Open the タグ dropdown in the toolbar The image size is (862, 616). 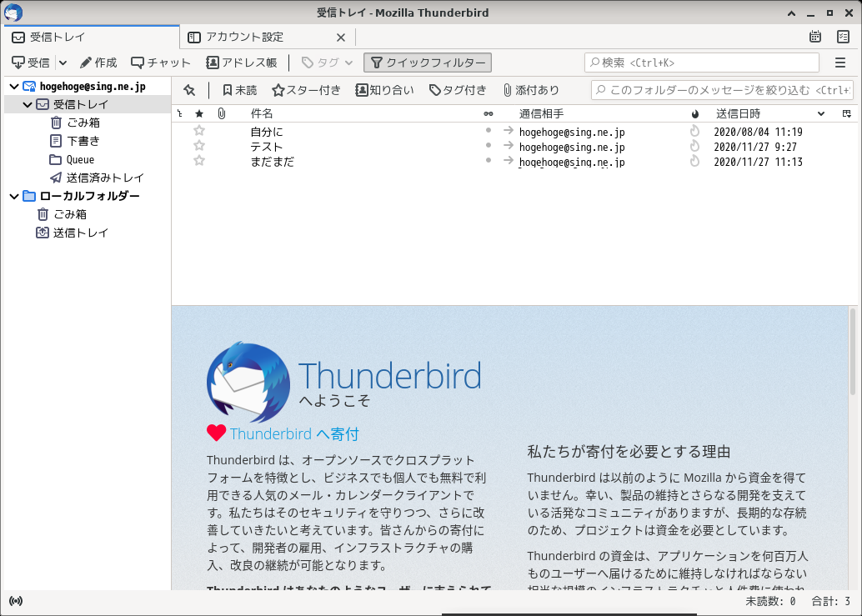click(x=327, y=63)
